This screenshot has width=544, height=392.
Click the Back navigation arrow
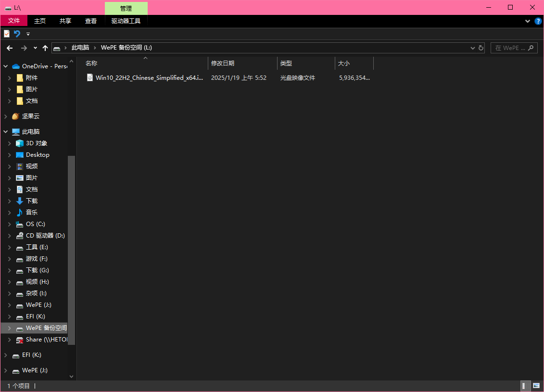point(10,48)
